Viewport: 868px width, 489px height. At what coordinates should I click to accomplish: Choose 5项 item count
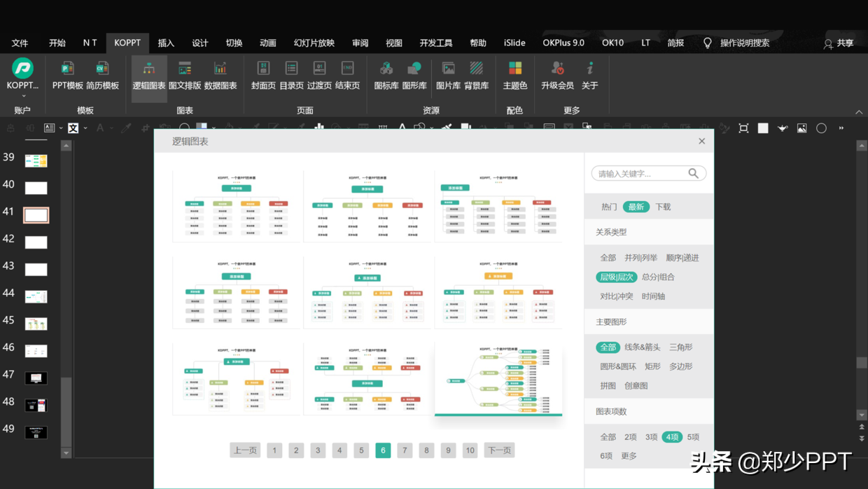[693, 437]
